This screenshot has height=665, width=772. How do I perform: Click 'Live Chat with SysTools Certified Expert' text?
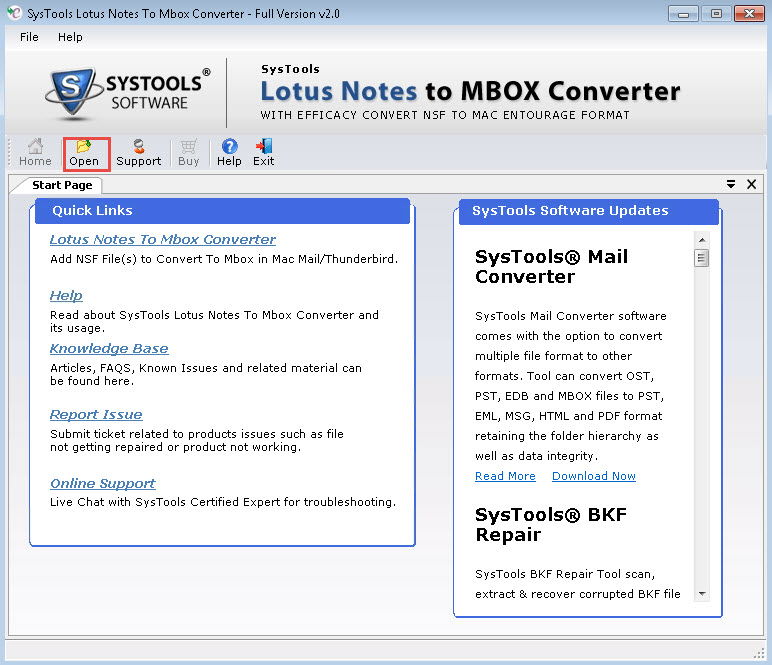click(223, 502)
